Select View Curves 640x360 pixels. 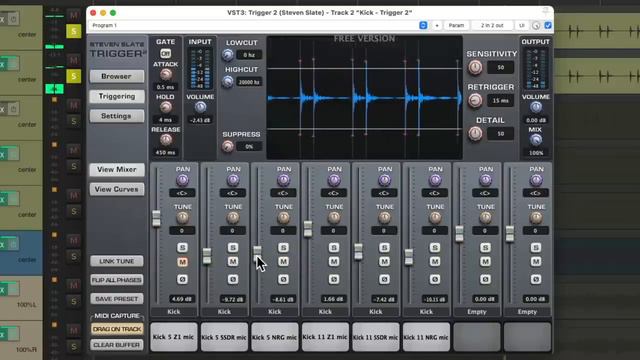(117, 189)
